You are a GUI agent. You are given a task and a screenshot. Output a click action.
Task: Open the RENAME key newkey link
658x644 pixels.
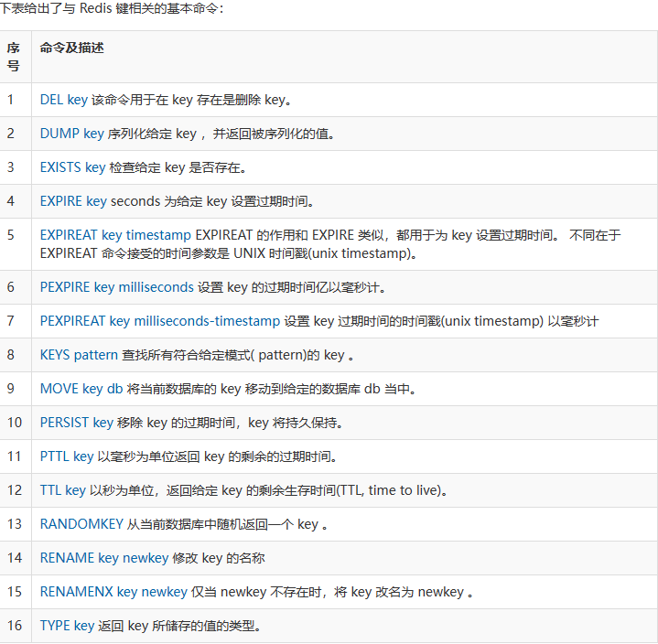[103, 558]
